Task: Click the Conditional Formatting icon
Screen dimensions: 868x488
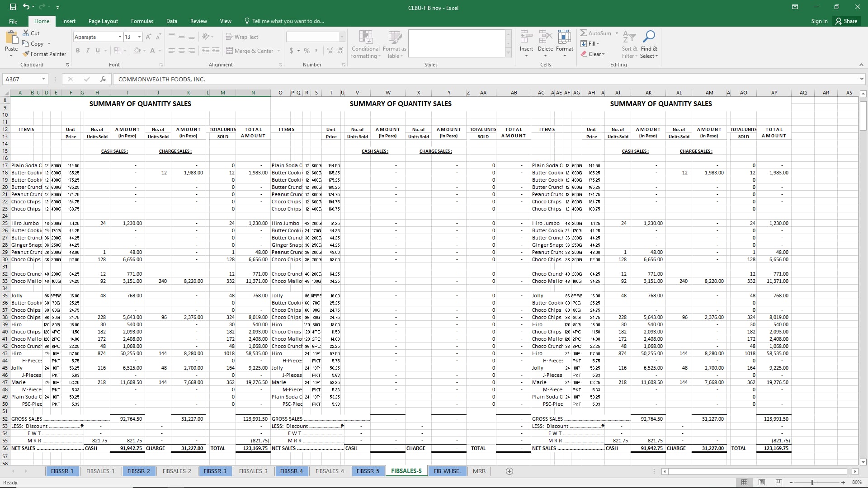Action: point(365,37)
